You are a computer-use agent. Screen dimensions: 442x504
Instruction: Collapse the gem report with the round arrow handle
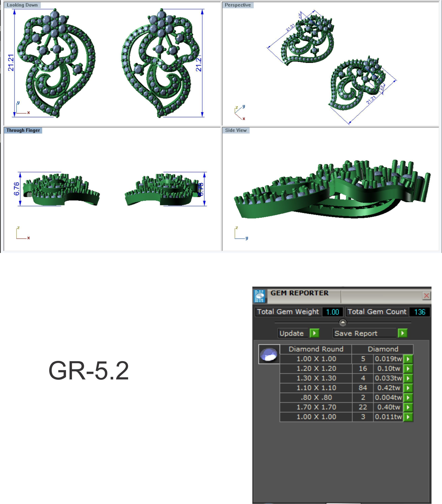click(343, 322)
